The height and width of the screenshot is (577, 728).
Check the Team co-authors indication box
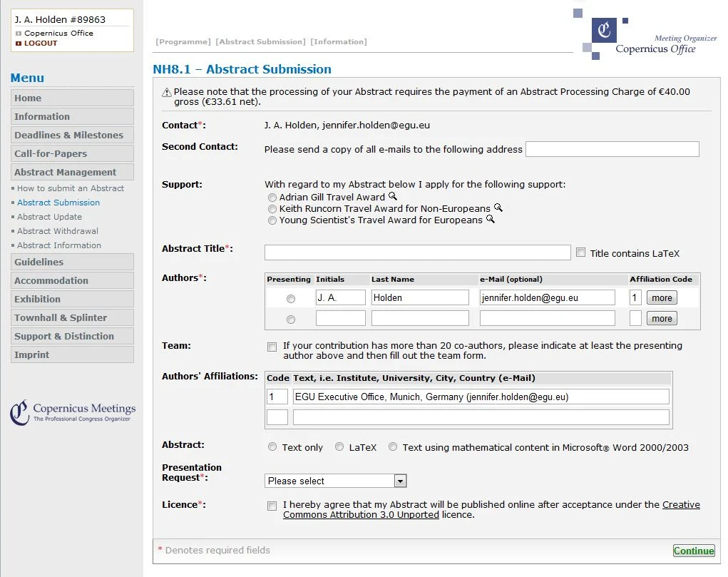coord(272,347)
